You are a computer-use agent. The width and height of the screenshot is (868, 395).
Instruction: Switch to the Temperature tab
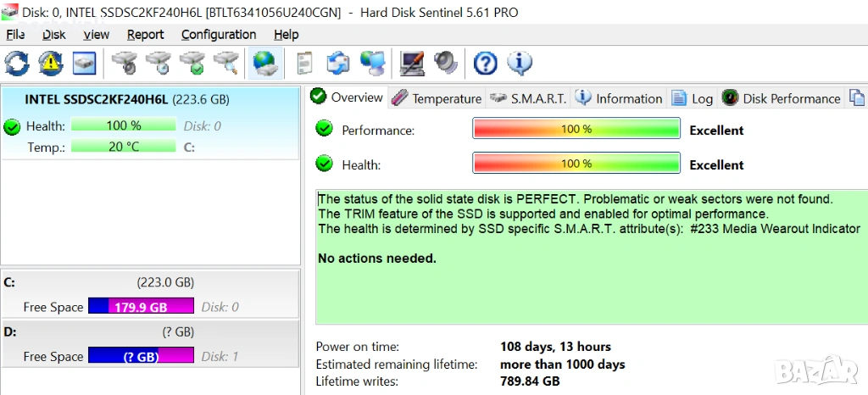coord(437,98)
